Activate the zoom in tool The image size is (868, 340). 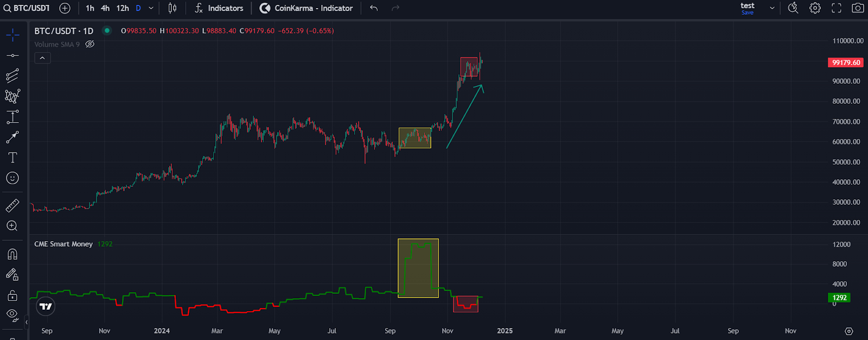(x=12, y=226)
